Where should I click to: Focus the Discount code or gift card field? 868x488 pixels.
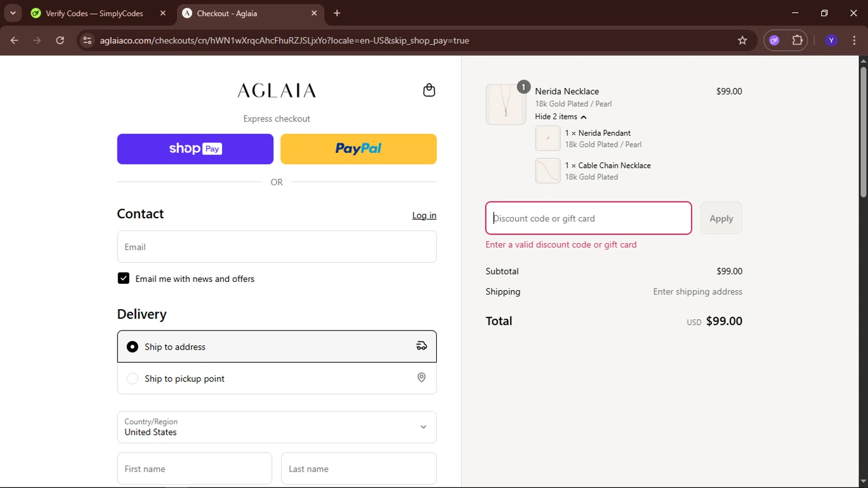tap(589, 218)
